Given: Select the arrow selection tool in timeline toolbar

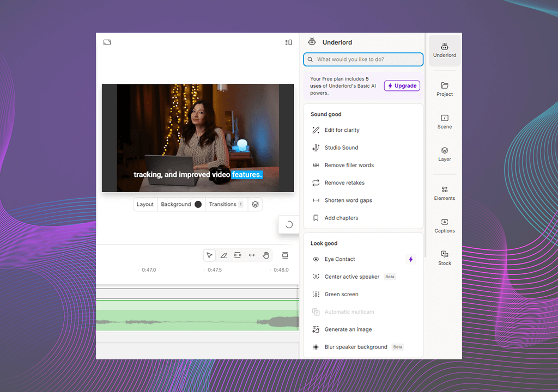Looking at the screenshot, I should (209, 255).
